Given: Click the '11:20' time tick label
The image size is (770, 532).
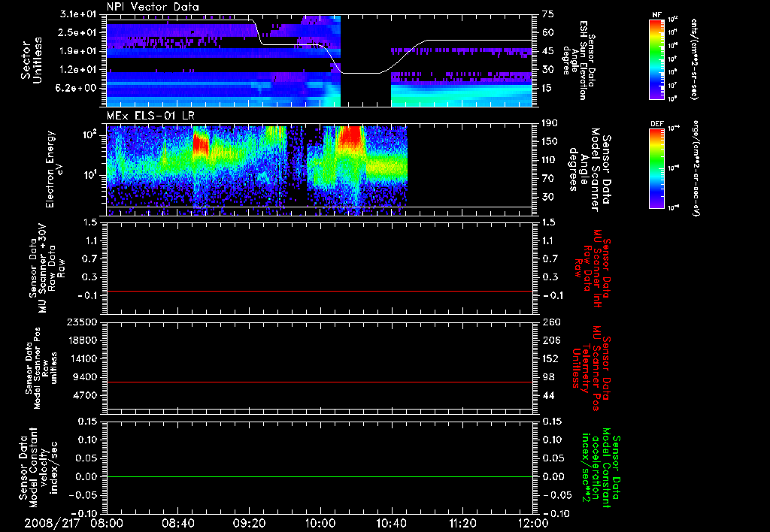Looking at the screenshot, I should pos(462,523).
